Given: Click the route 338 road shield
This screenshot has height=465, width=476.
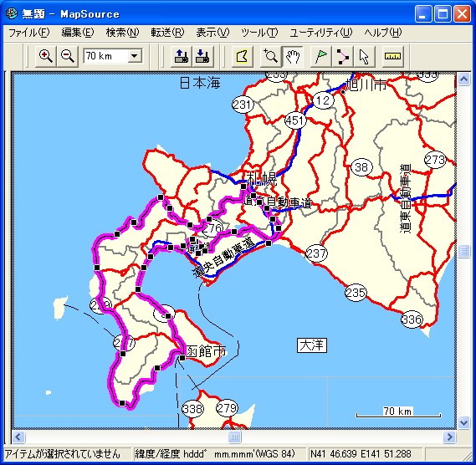Looking at the screenshot, I should point(192,408).
